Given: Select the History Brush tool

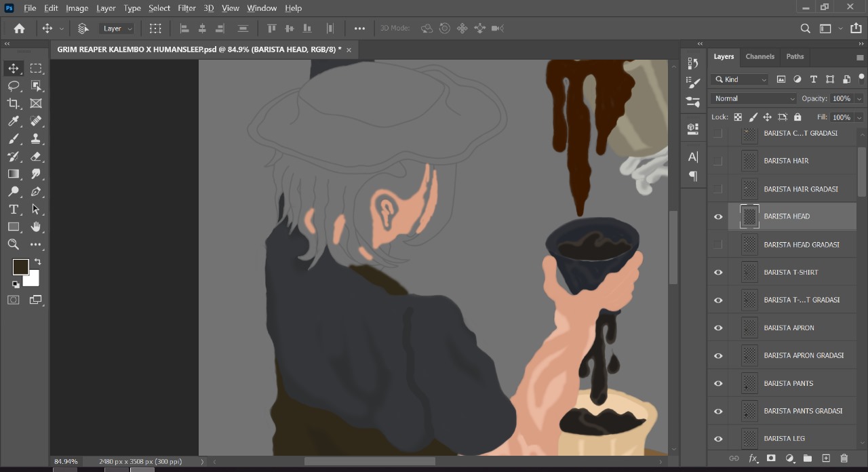Looking at the screenshot, I should [14, 157].
